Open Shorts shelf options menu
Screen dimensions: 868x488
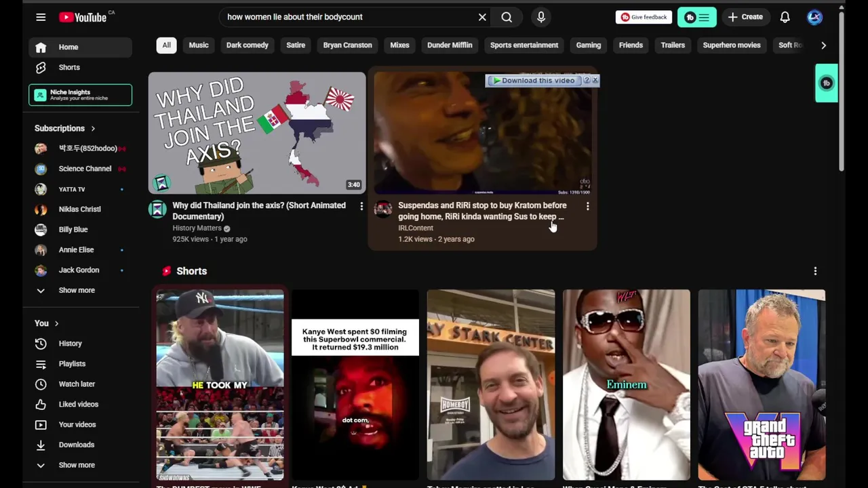tap(815, 271)
